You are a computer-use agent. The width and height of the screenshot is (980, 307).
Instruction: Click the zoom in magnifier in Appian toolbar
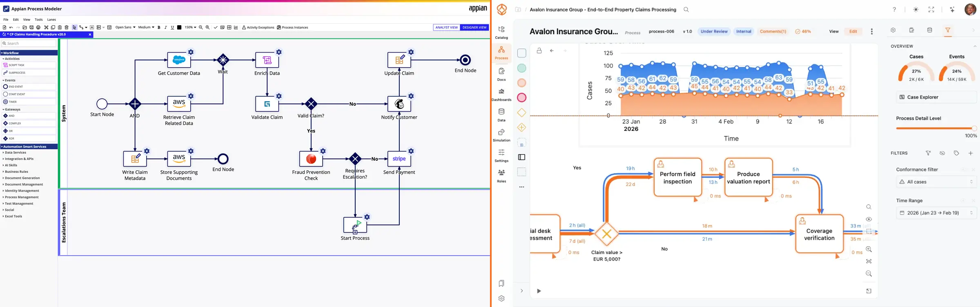(207, 28)
